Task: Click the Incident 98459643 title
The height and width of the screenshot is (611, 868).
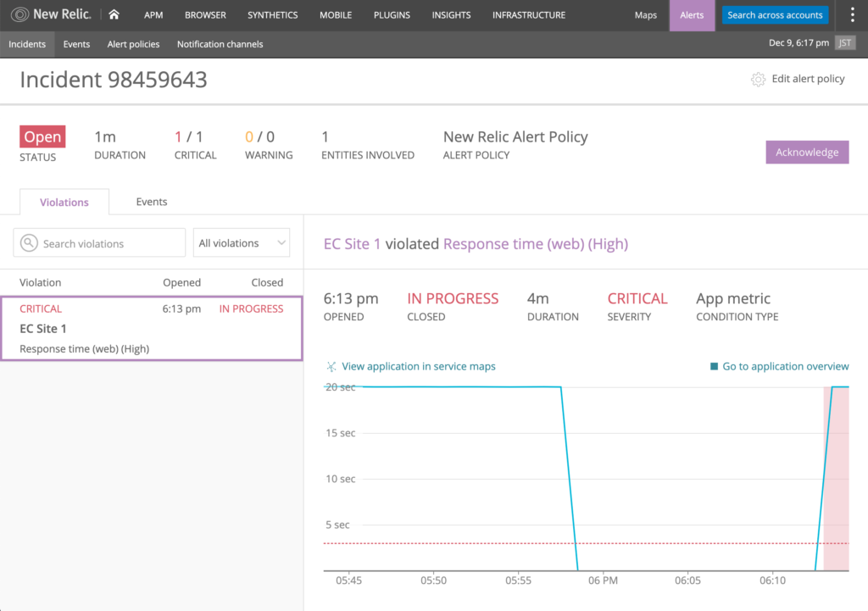Action: 114,80
